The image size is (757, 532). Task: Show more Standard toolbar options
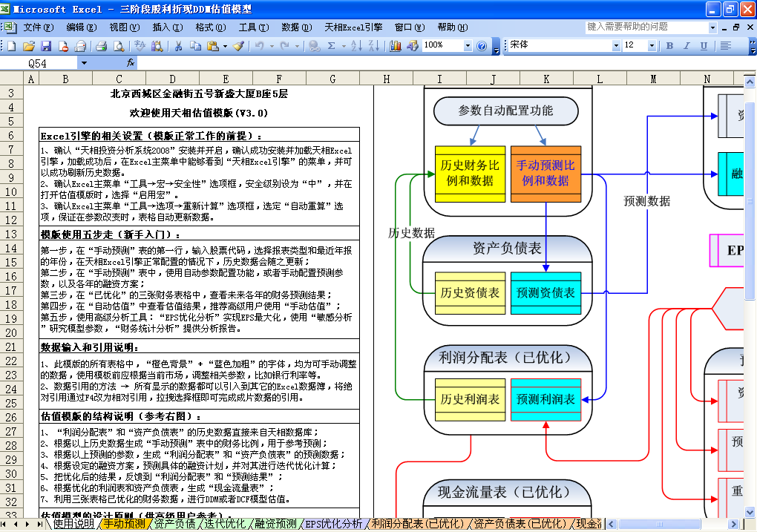496,46
